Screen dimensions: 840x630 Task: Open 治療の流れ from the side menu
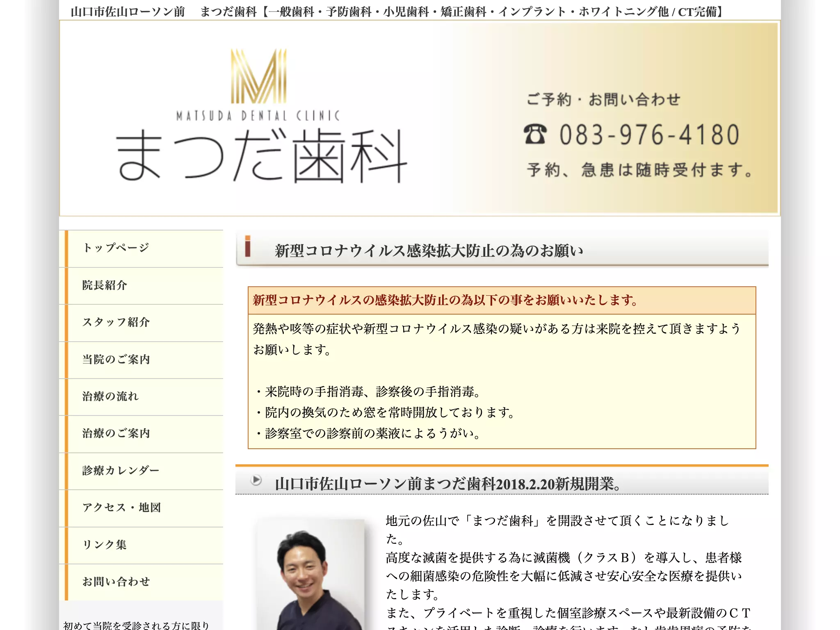141,397
